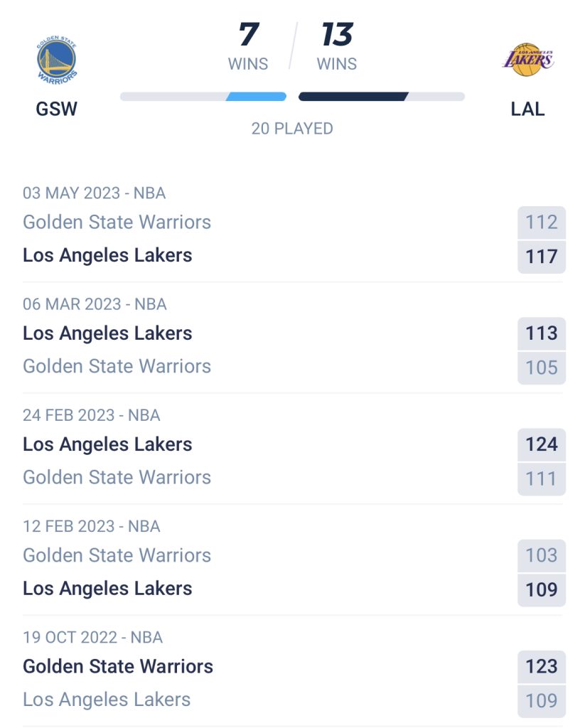Click the 117 Lakers score box
The width and height of the screenshot is (585, 728).
click(x=542, y=257)
